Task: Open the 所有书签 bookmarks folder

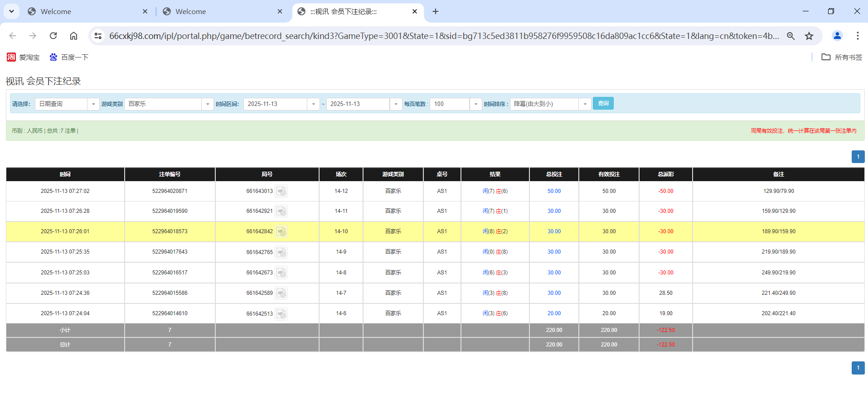Action: (x=841, y=57)
